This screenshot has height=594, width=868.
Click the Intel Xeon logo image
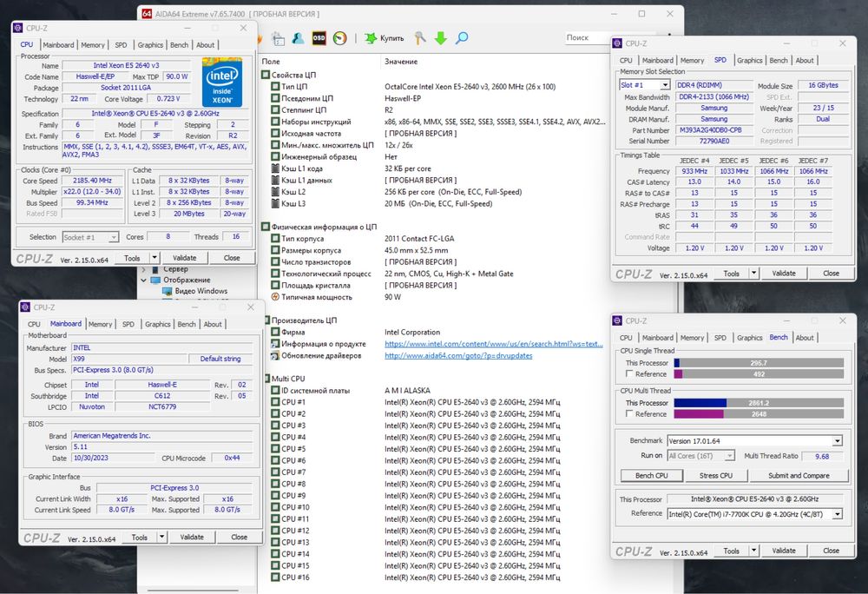tap(221, 82)
